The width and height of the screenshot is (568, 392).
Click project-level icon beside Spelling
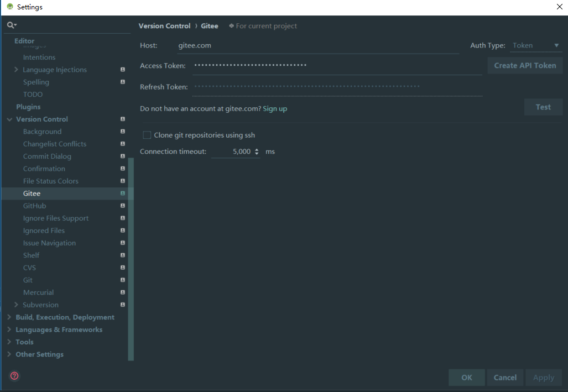(x=123, y=82)
